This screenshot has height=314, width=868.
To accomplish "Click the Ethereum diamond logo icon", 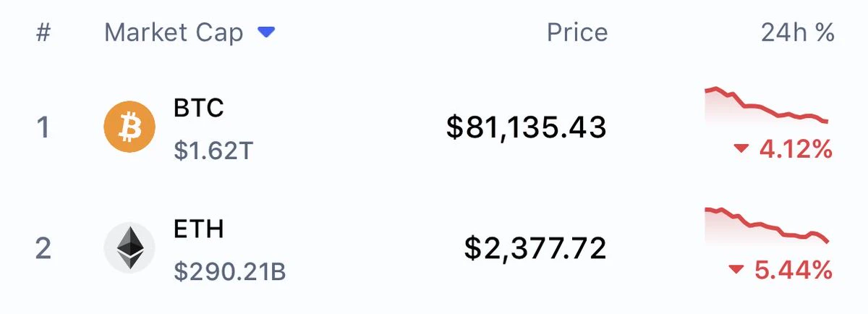I will pos(129,247).
